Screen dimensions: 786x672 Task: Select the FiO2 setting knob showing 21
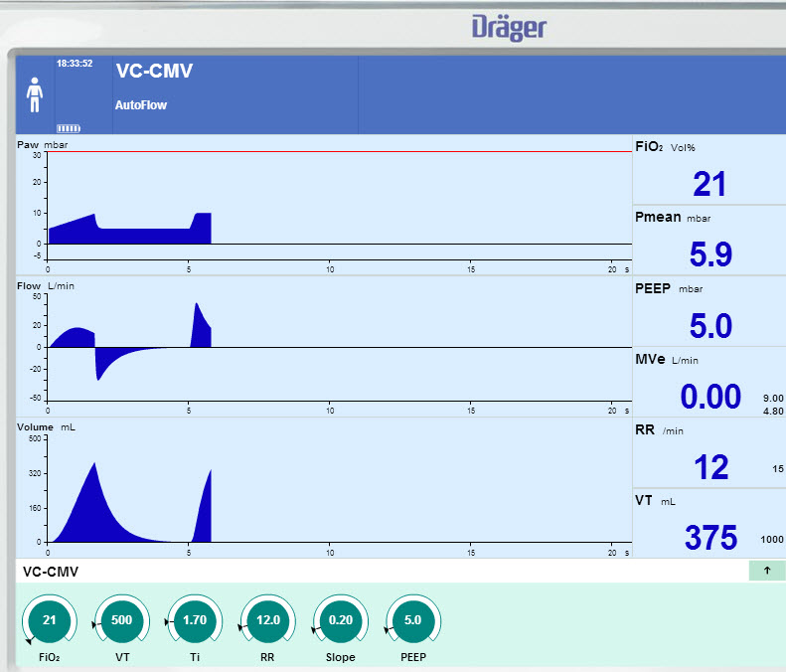(x=49, y=620)
